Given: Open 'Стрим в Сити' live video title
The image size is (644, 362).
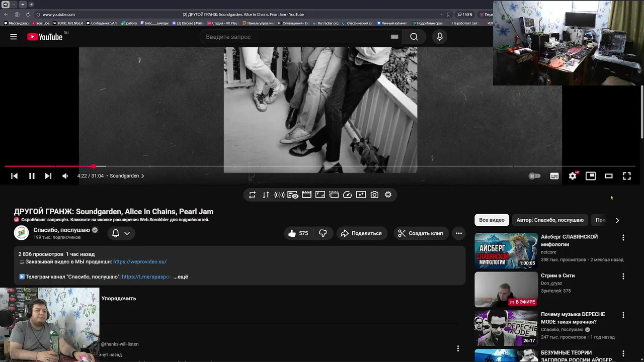Looking at the screenshot, I should coord(557,276).
